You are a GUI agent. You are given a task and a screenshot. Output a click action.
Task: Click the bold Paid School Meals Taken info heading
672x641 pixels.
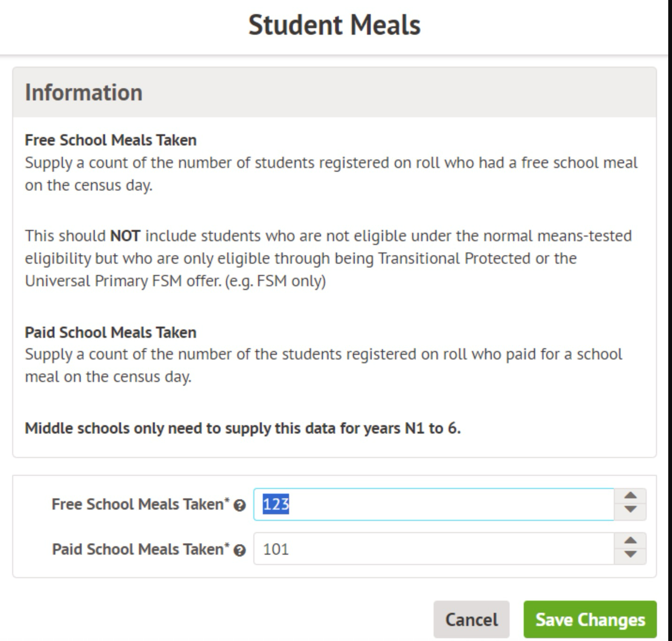click(x=111, y=332)
